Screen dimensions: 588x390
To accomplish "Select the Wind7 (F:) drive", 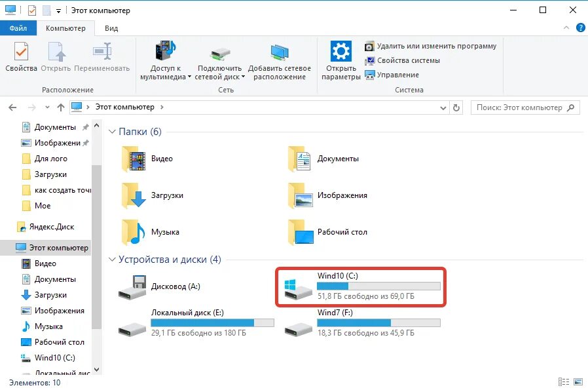I will tap(362, 322).
